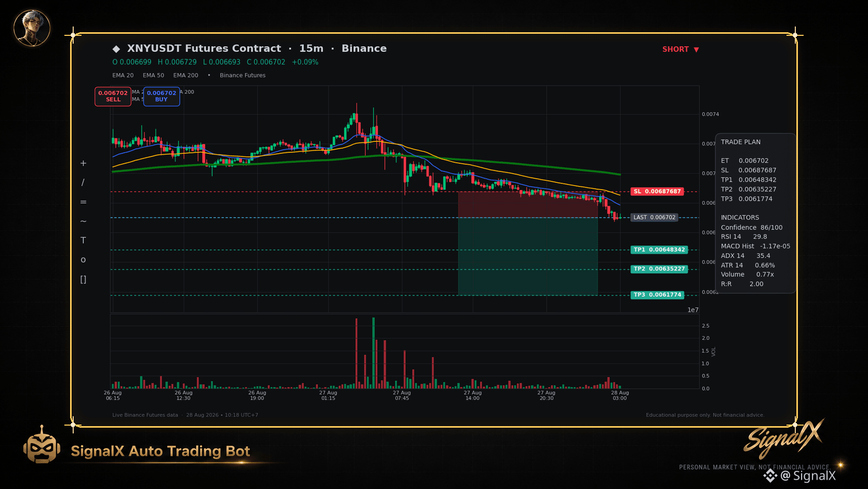Open the SHORT direction dropdown arrow

[x=696, y=50]
